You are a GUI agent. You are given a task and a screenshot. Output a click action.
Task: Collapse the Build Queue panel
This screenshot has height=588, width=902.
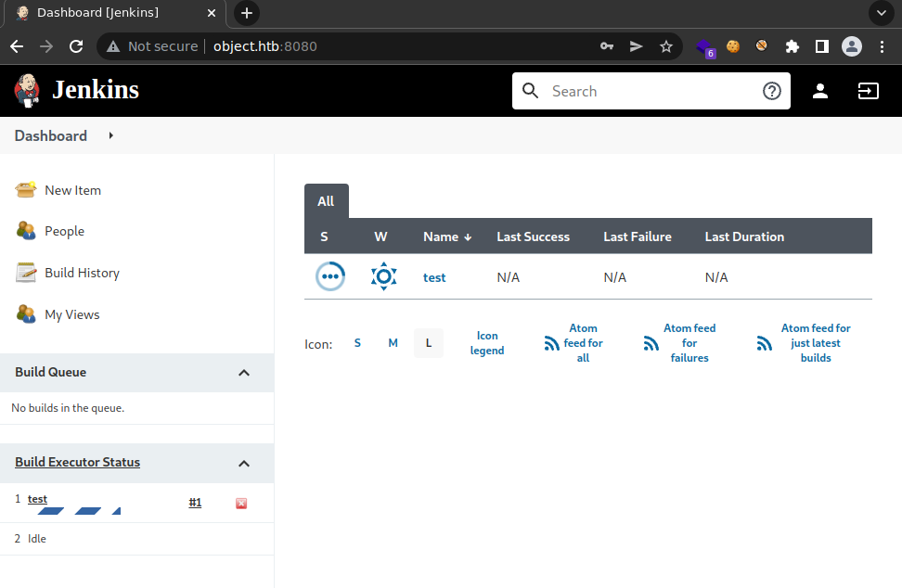click(x=244, y=373)
